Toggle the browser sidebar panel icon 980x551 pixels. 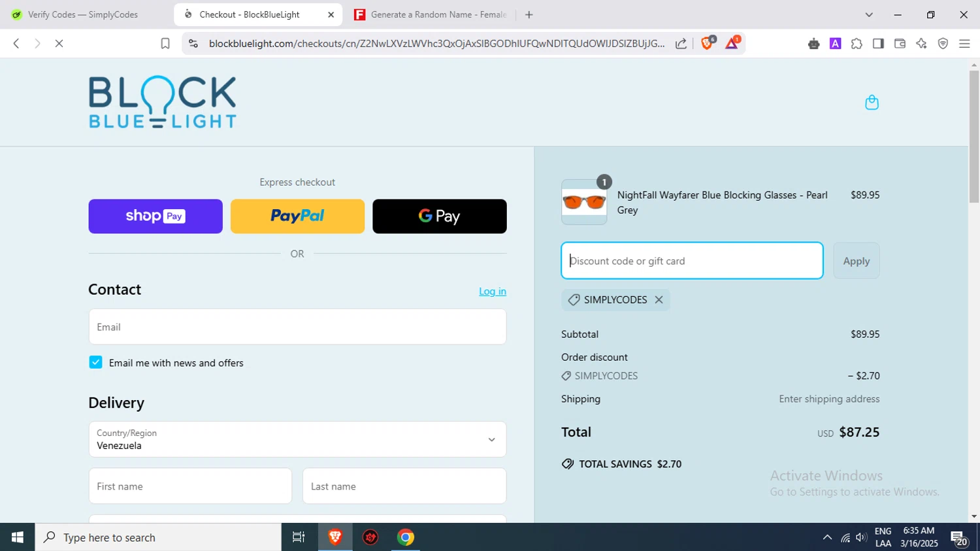click(878, 43)
